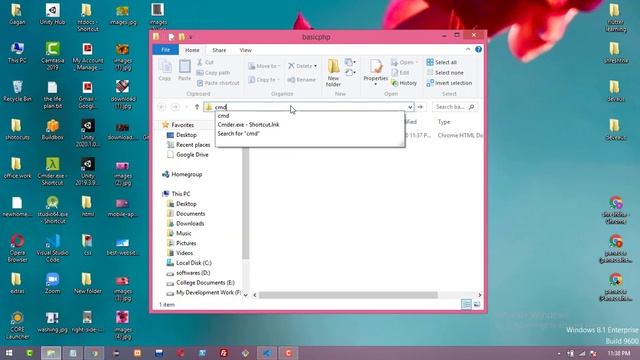The height and width of the screenshot is (360, 640).
Task: Open Desktop under Favorites
Action: (x=186, y=135)
